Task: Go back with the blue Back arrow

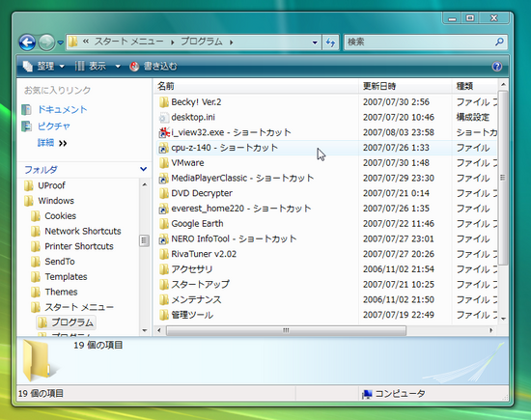Action: [x=27, y=42]
